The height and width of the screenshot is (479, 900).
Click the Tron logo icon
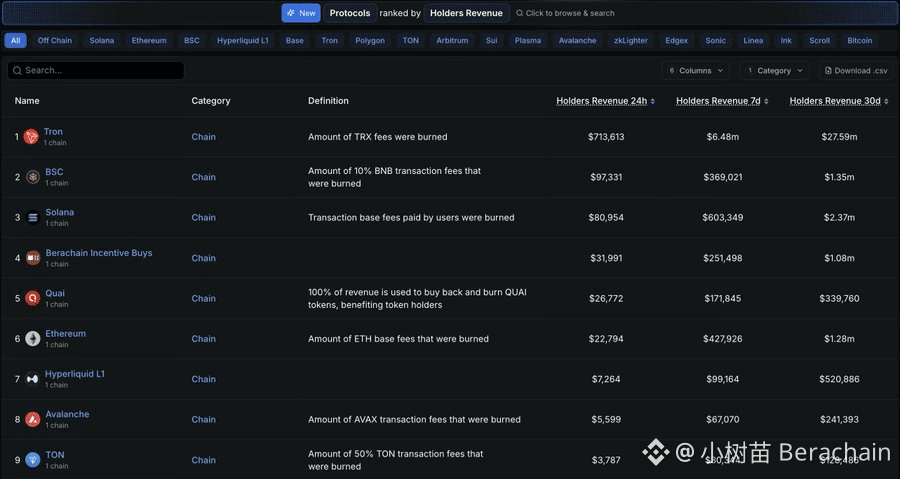click(x=31, y=137)
